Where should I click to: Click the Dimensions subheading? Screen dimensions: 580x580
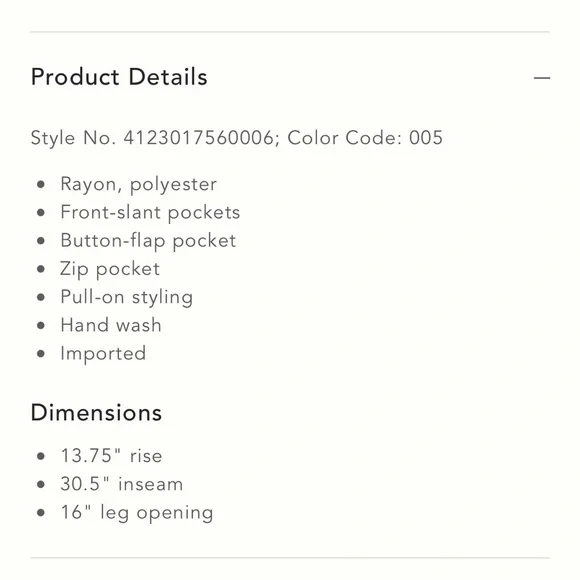tap(96, 412)
